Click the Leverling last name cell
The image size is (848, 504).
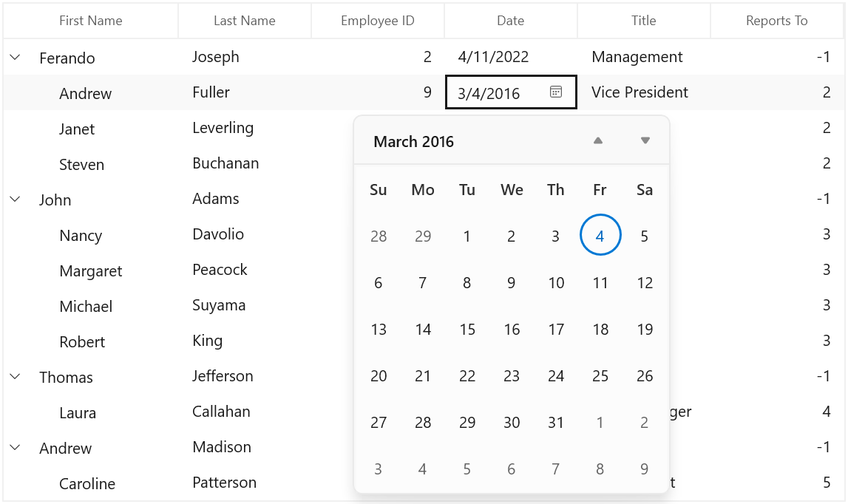(245, 128)
